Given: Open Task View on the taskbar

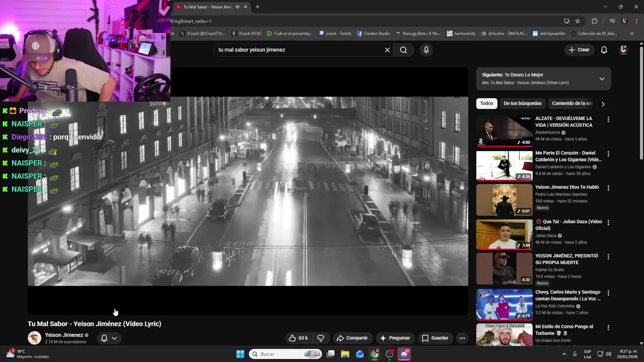Looking at the screenshot, I should [x=331, y=354].
